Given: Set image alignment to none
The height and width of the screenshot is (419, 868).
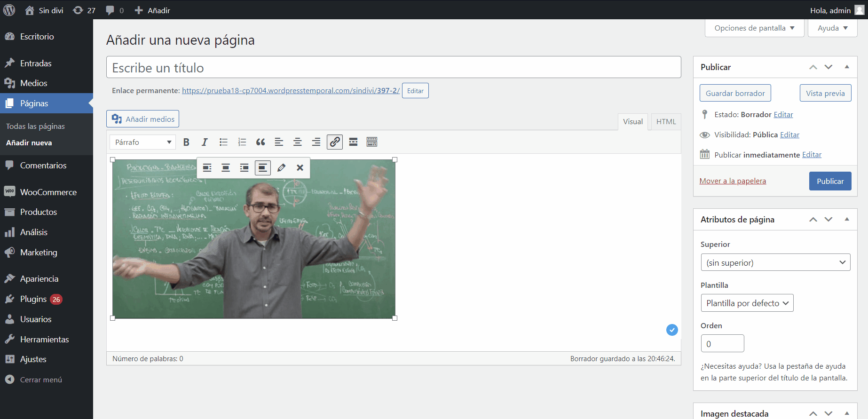Looking at the screenshot, I should click(263, 168).
